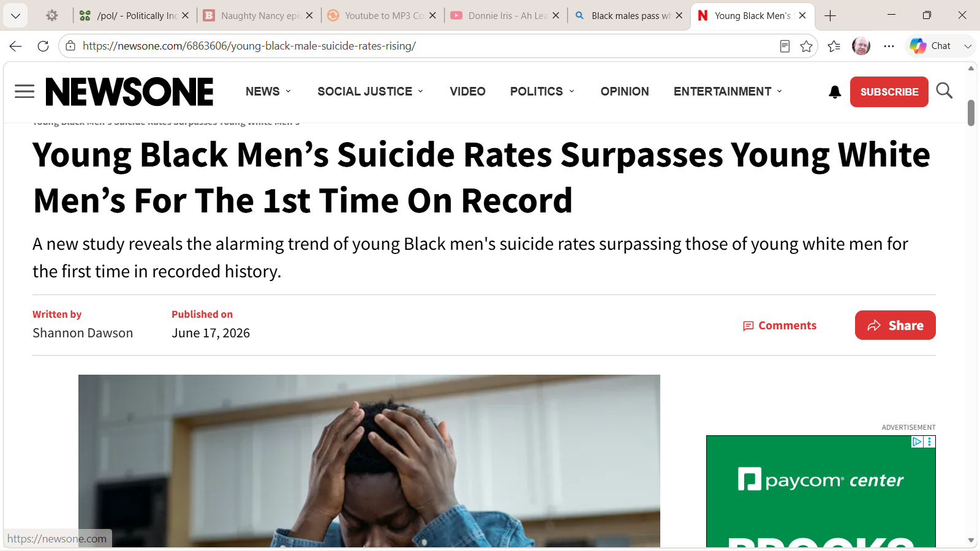Click the page scrollbar thumb
Screen dimensions: 980x551
(971, 113)
